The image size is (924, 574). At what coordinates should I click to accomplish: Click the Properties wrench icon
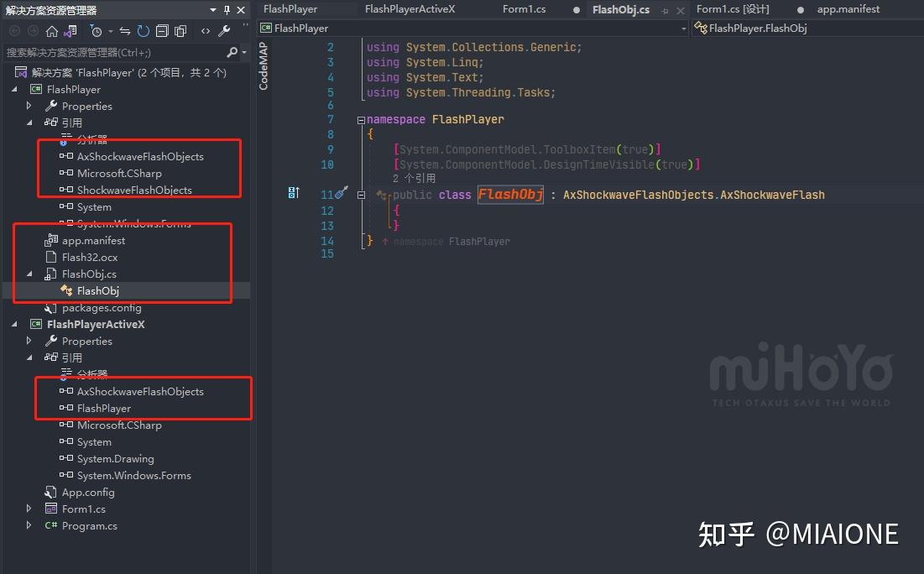pos(225,30)
